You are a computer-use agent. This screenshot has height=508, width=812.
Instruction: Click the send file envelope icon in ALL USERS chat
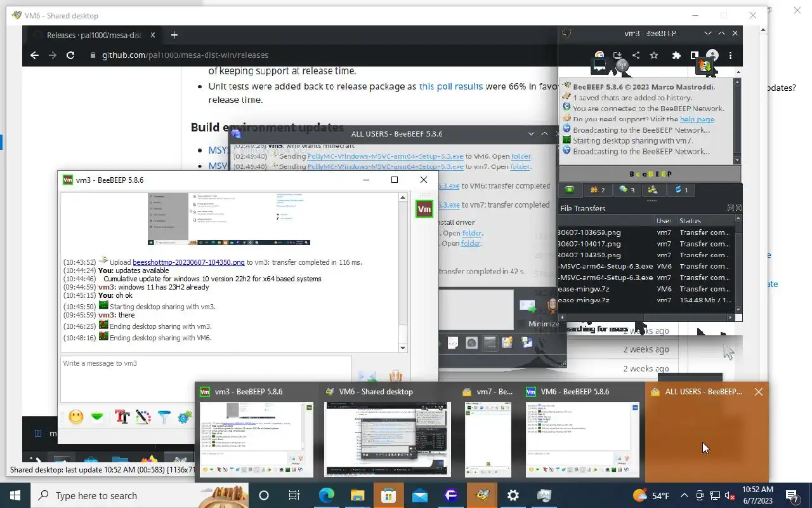[528, 305]
